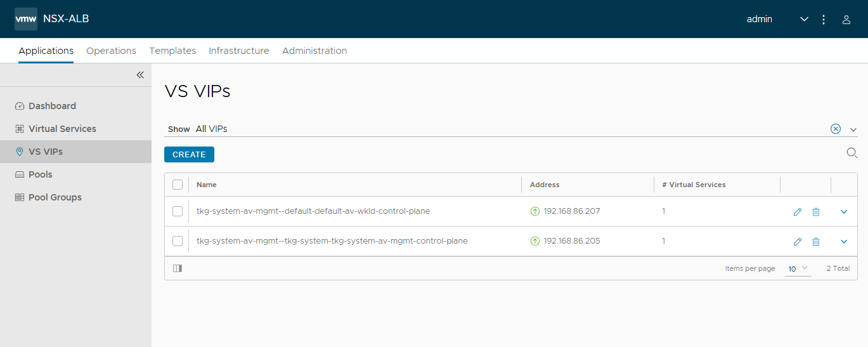
Task: Click status icon next to 192.168.86.207
Action: click(534, 211)
